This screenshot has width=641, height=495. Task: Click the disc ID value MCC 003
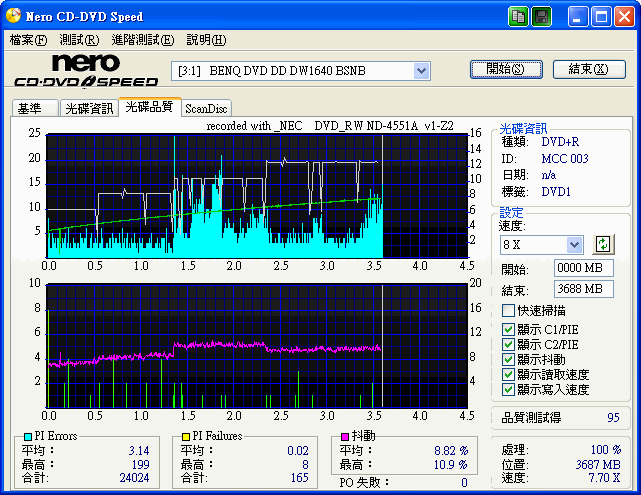(565, 159)
